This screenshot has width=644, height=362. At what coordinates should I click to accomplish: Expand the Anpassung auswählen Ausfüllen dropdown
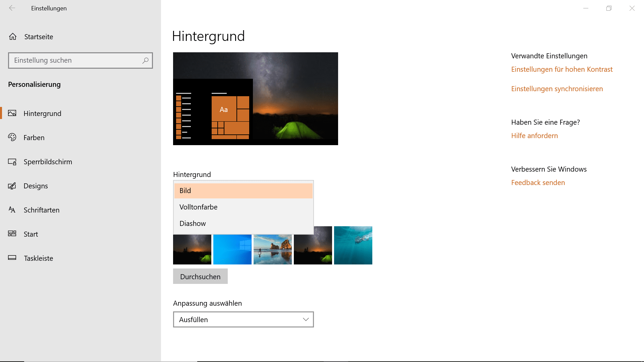(x=244, y=319)
